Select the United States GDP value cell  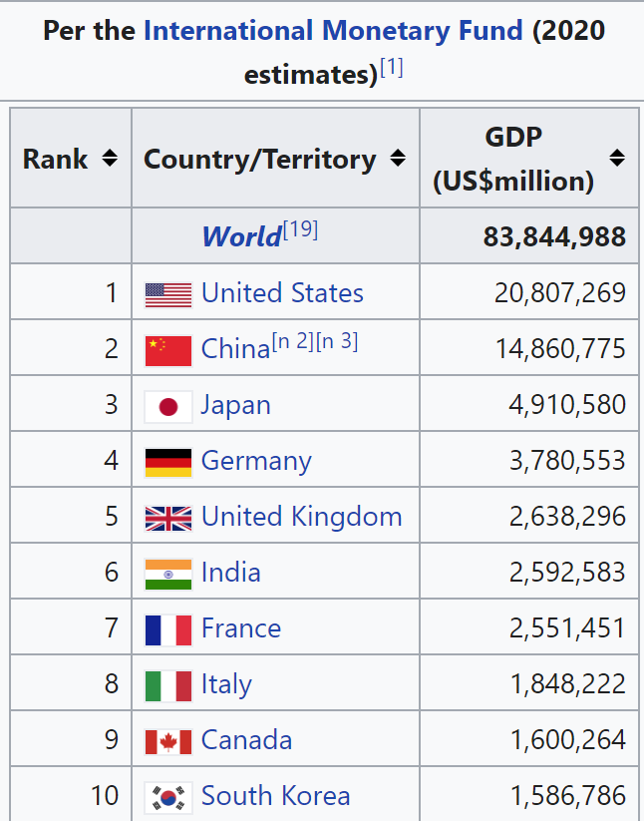click(560, 293)
